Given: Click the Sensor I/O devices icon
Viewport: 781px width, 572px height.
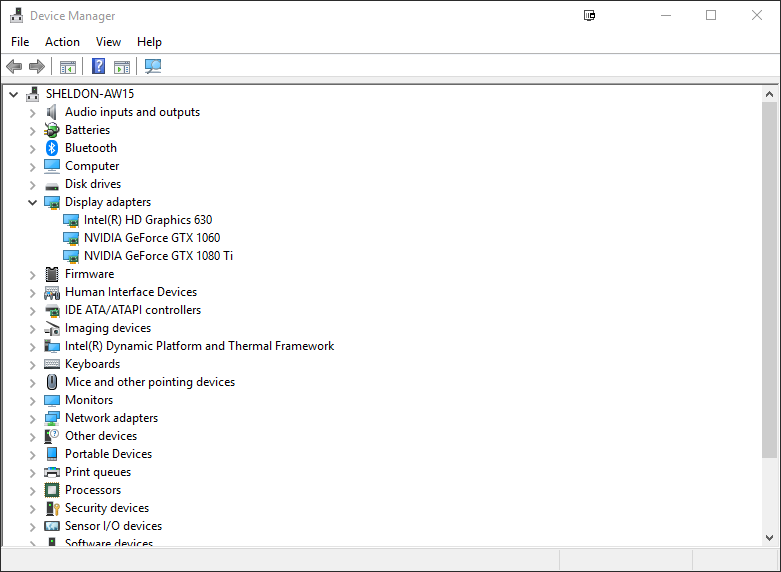Looking at the screenshot, I should coord(52,526).
